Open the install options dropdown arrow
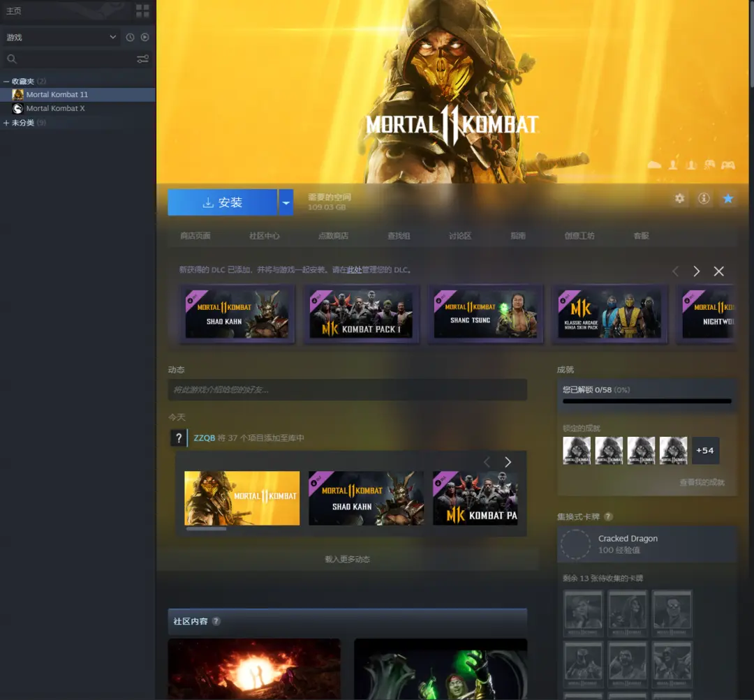Viewport: 754px width, 700px height. point(286,202)
